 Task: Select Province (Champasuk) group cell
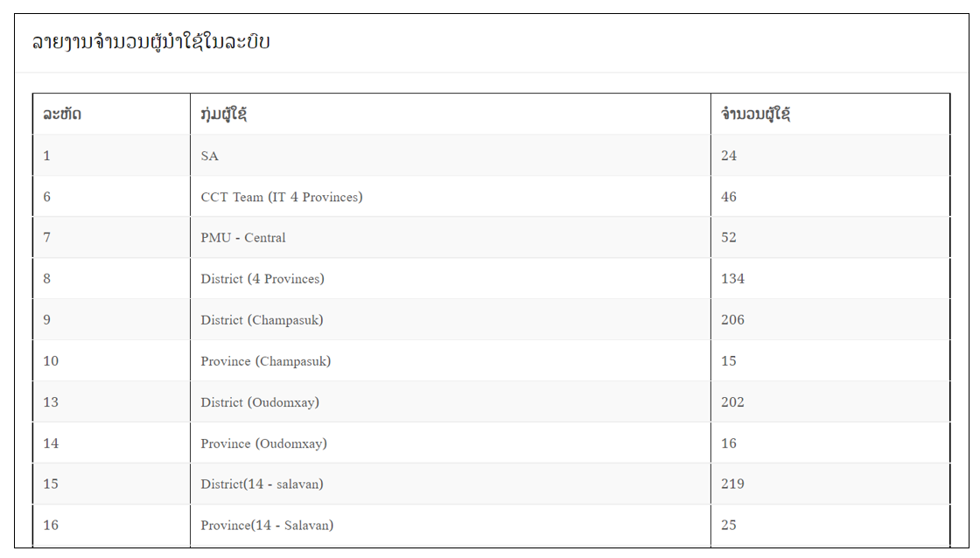pyautogui.click(x=451, y=361)
